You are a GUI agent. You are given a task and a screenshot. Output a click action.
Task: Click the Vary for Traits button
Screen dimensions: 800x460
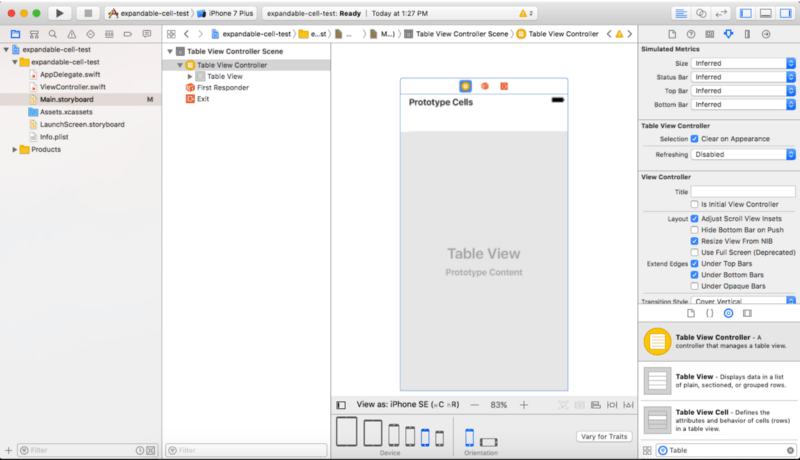pyautogui.click(x=603, y=437)
